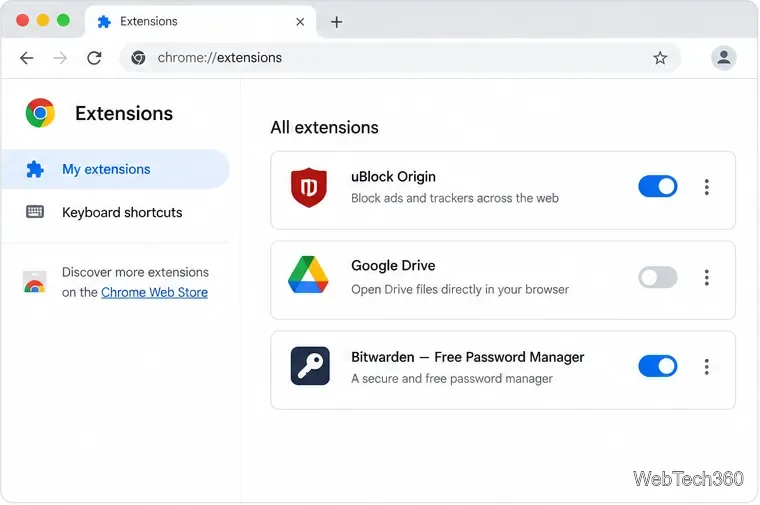The height and width of the screenshot is (505, 760).
Task: Select My extensions in the sidebar
Action: click(115, 169)
